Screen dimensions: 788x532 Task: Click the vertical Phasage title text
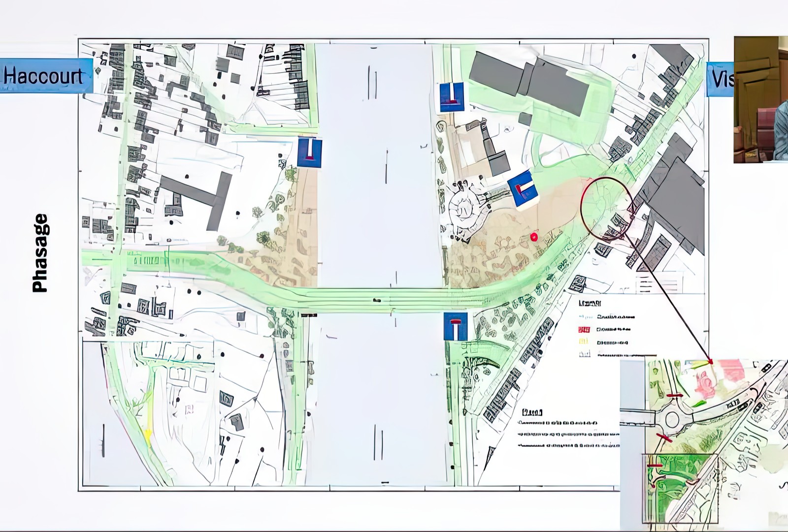40,253
